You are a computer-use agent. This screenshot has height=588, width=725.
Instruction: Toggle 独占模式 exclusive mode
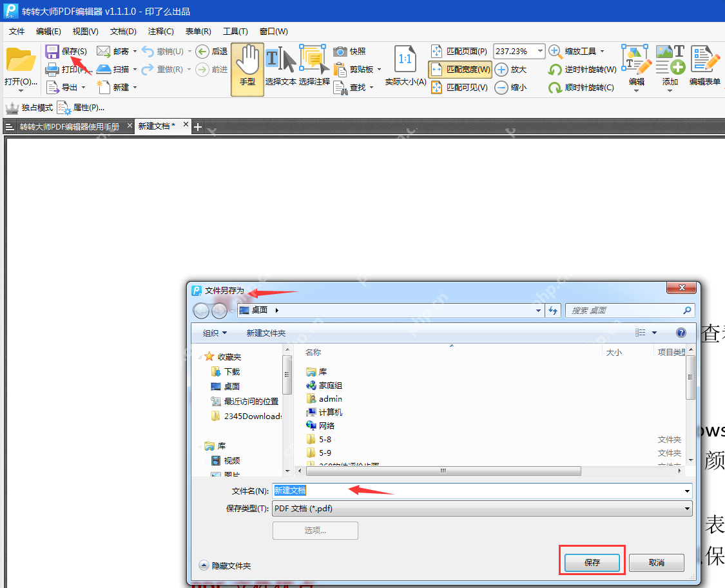29,108
